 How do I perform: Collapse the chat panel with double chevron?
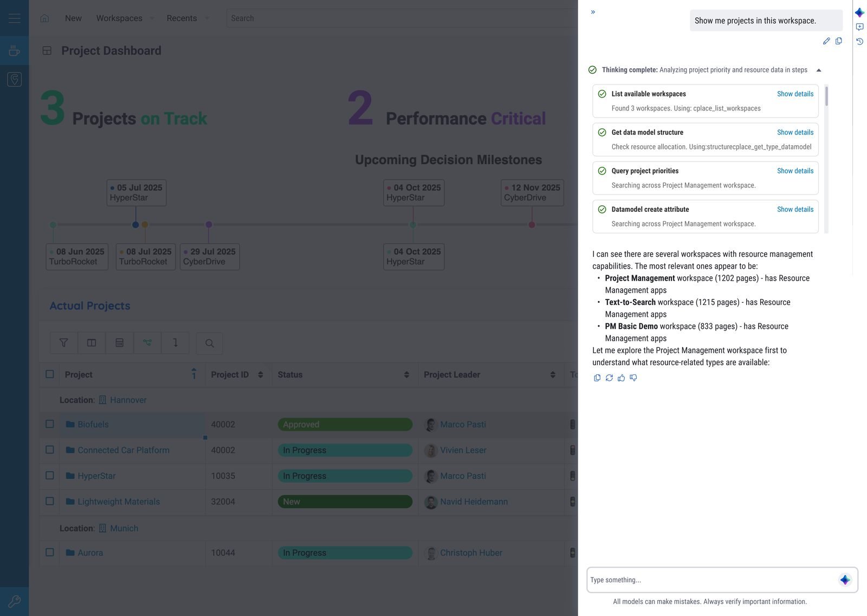point(593,12)
